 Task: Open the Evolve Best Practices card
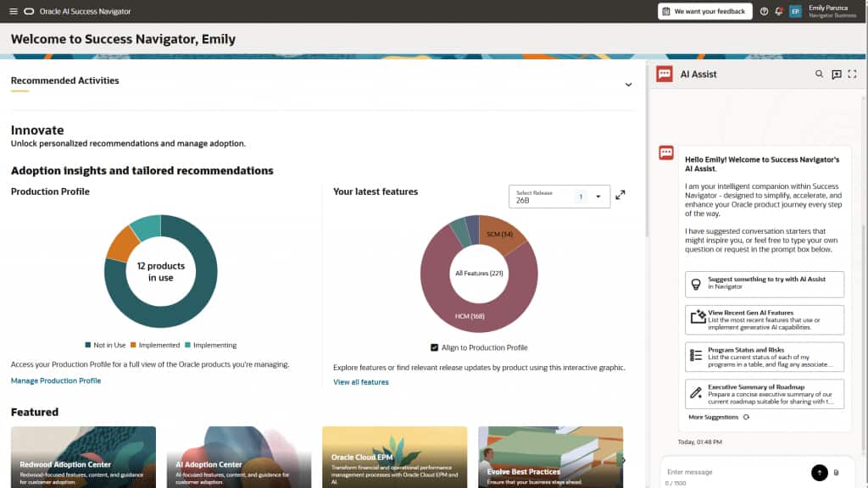tap(550, 457)
